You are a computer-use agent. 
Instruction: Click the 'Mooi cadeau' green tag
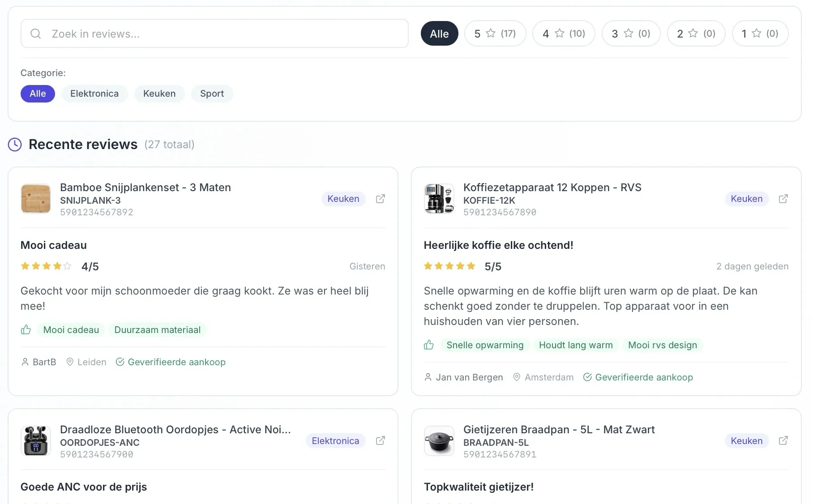click(71, 330)
